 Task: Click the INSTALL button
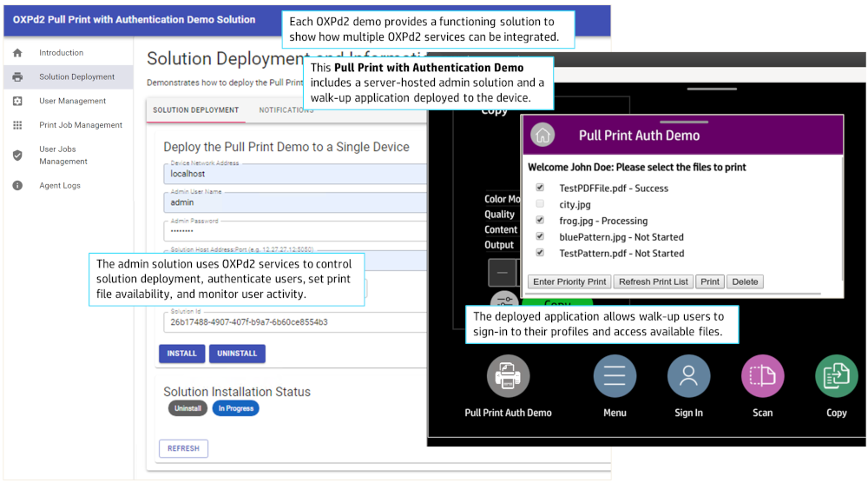pyautogui.click(x=182, y=354)
